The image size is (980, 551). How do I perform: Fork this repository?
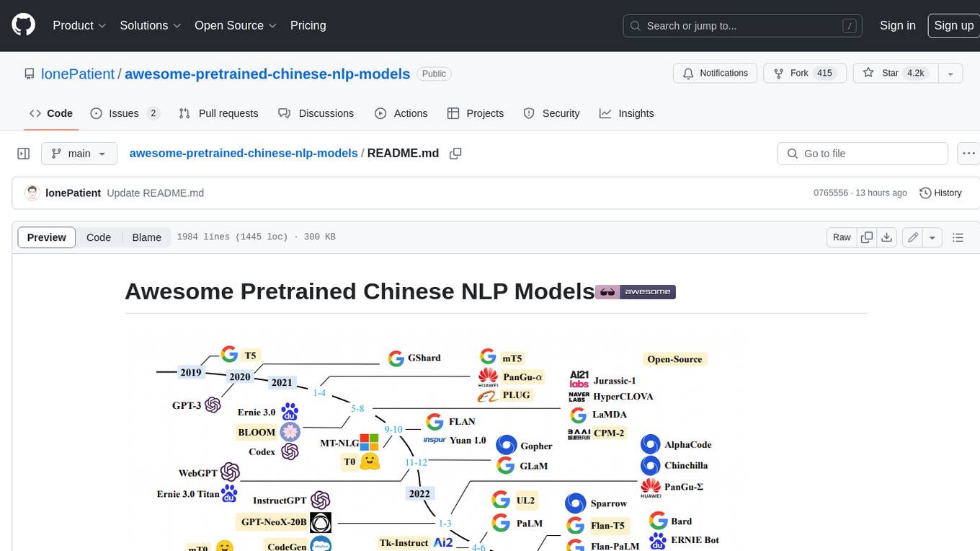[804, 74]
